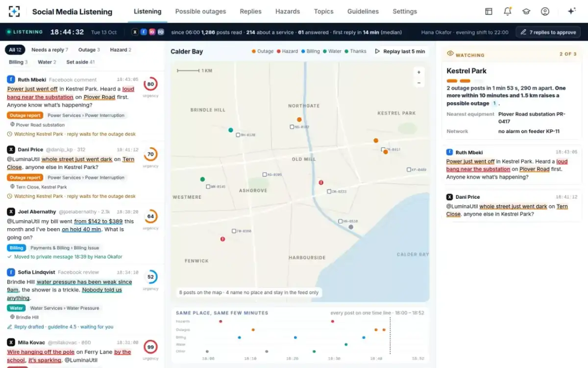Open the Settings tab
Viewport: 588px width, 368px height.
tap(405, 11)
